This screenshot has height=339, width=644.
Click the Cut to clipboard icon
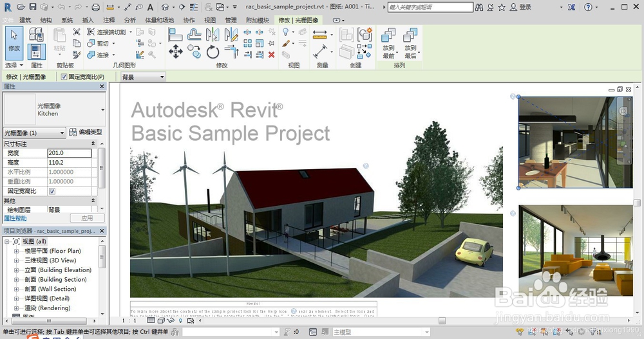(77, 32)
